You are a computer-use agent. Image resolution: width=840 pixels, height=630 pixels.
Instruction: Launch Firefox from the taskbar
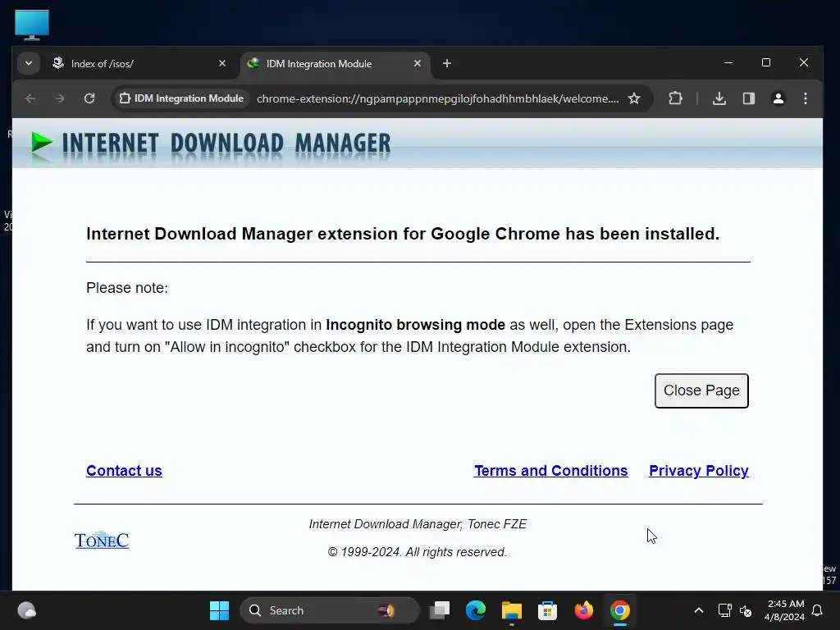coord(583,610)
